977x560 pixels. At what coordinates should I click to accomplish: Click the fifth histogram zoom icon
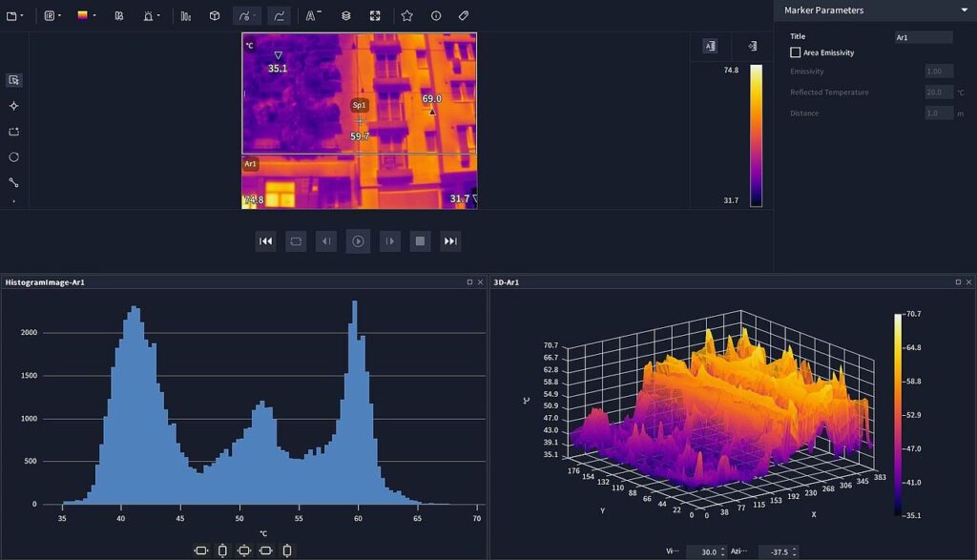(x=287, y=550)
